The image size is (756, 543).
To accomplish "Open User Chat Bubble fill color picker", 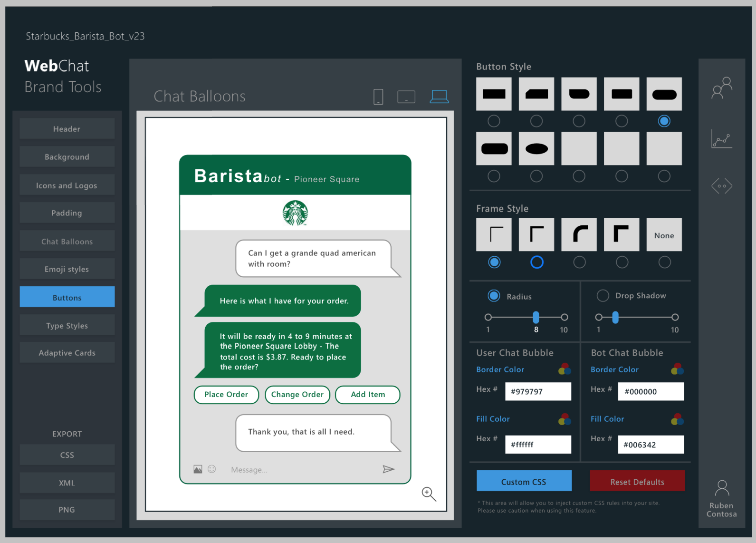I will pyautogui.click(x=565, y=419).
